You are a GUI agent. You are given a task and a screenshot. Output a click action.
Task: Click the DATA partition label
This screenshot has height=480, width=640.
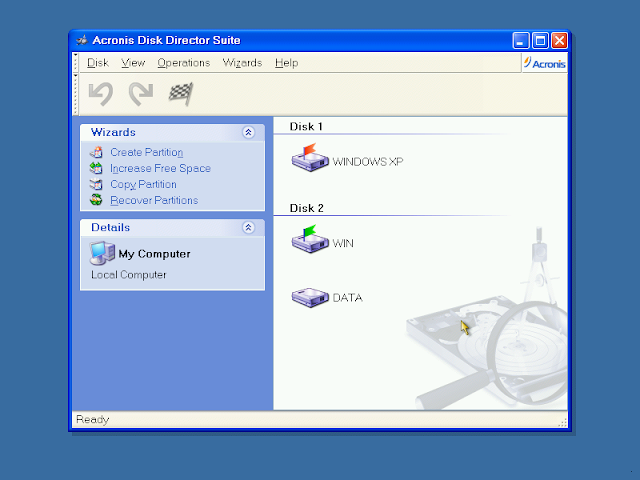coord(347,298)
